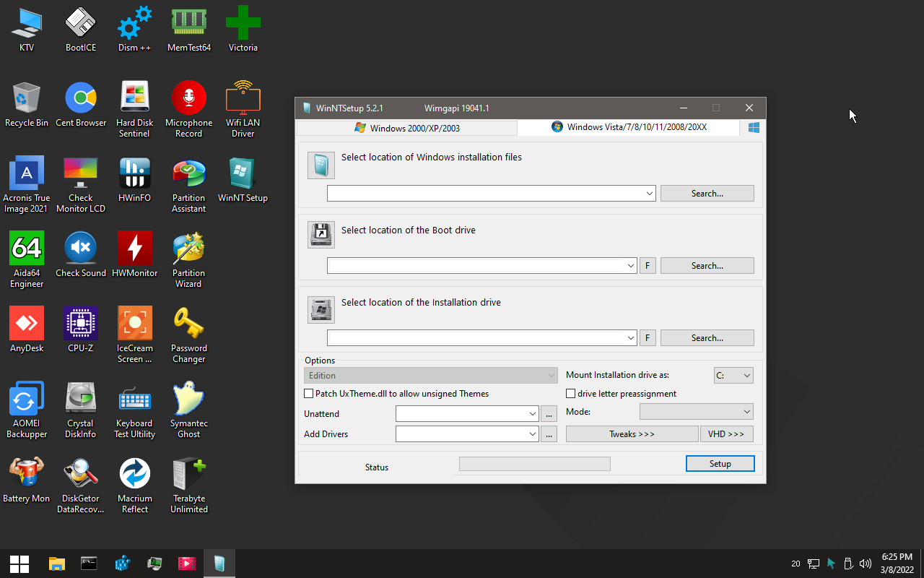Select Partition Wizard desktop icon
924x578 pixels.
(189, 259)
